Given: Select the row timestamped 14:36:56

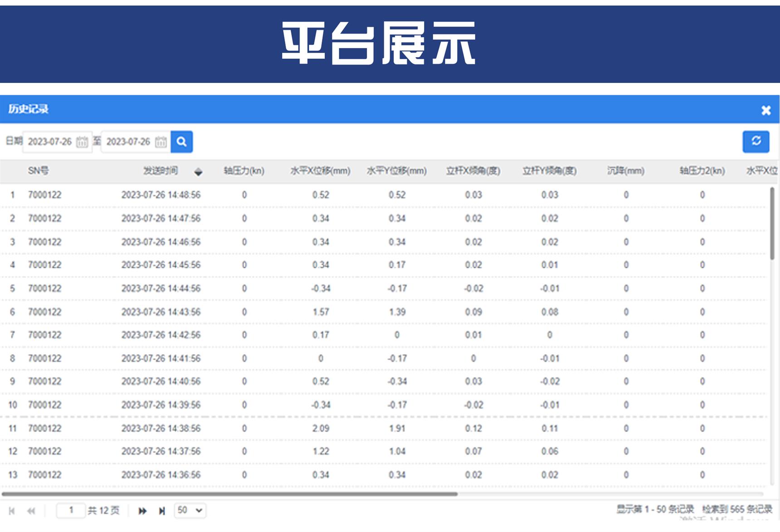Looking at the screenshot, I should [383, 475].
